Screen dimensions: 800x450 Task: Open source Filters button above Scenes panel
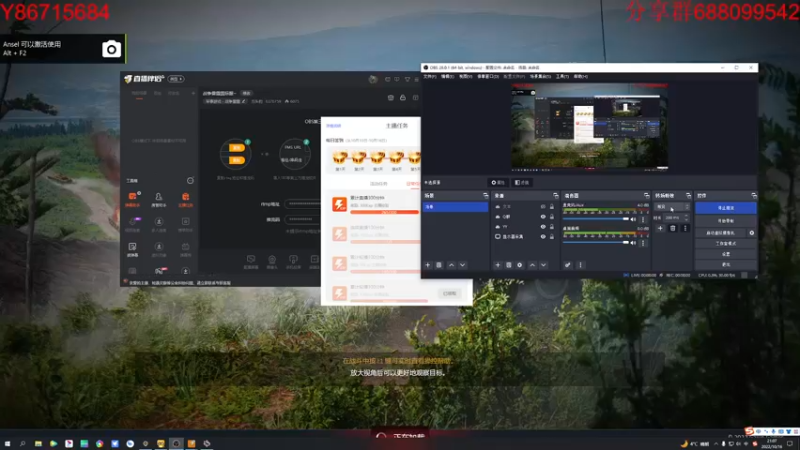[522, 183]
